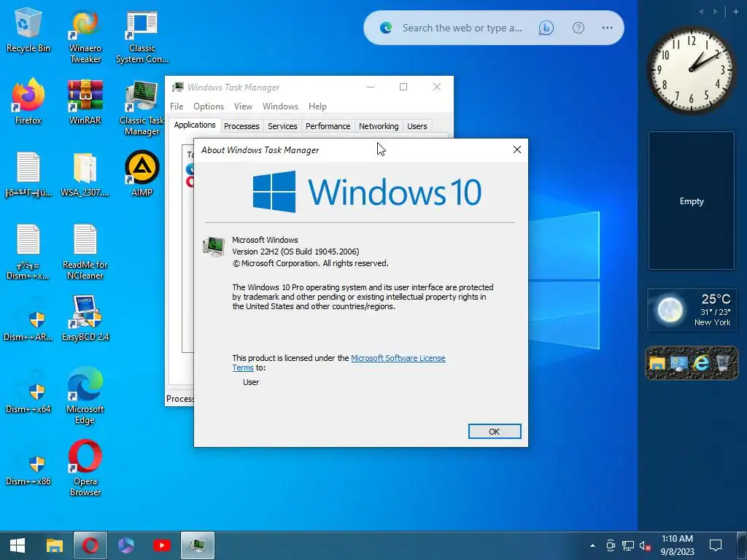This screenshot has height=560, width=747.
Task: Open the network tray icon
Action: [628, 545]
